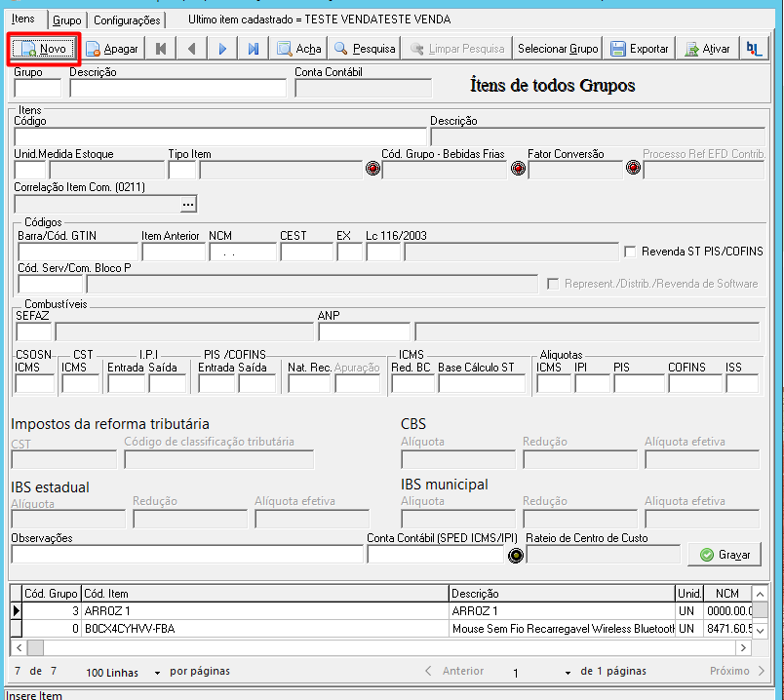Switch to the Configurações tab

(x=127, y=20)
